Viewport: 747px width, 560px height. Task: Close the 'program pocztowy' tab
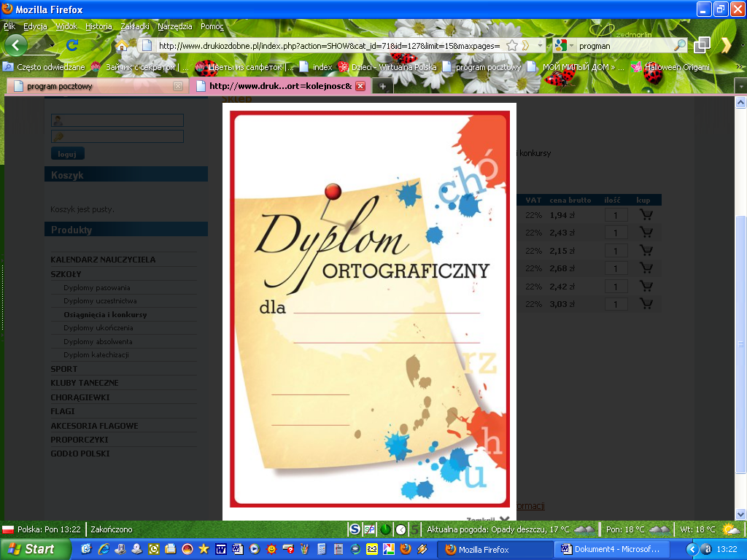(178, 86)
